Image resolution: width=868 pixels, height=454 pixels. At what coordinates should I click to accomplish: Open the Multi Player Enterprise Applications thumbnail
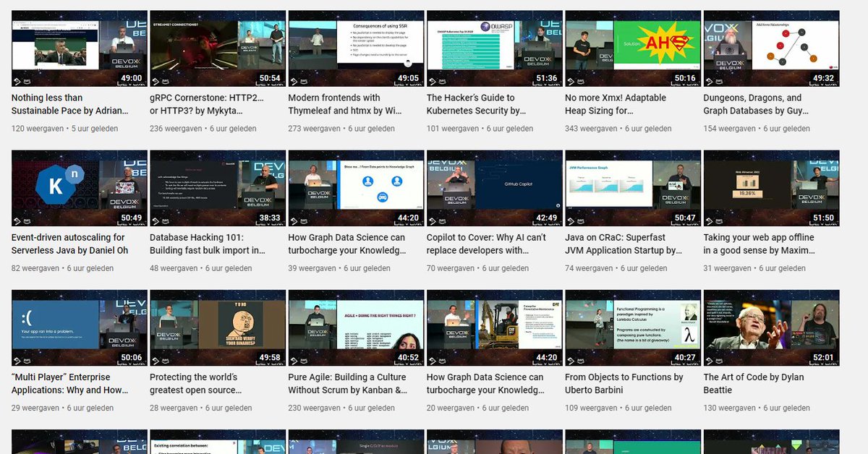[79, 328]
